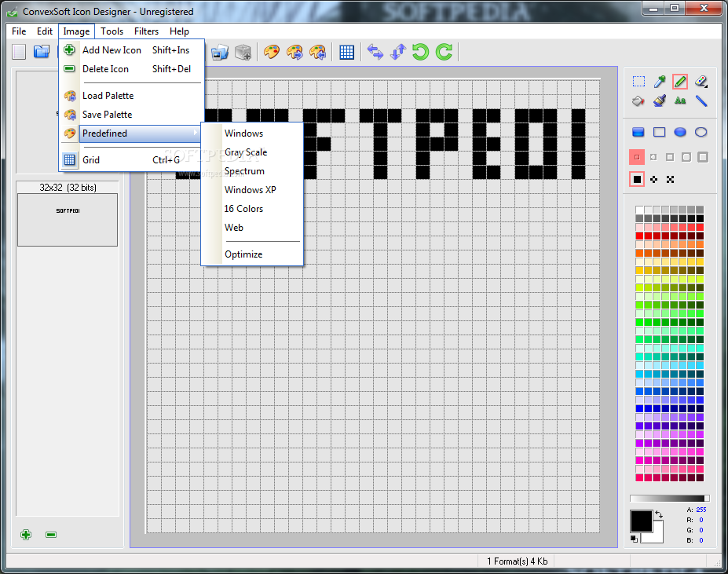Open the File menu
The width and height of the screenshot is (728, 574).
point(19,31)
